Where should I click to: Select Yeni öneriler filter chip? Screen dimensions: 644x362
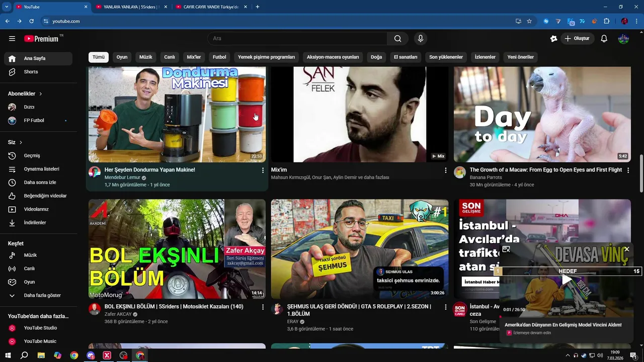pyautogui.click(x=521, y=57)
